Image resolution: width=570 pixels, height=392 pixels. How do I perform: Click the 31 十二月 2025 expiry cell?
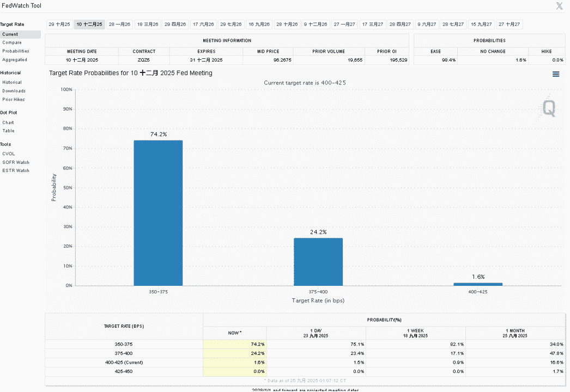click(x=206, y=60)
